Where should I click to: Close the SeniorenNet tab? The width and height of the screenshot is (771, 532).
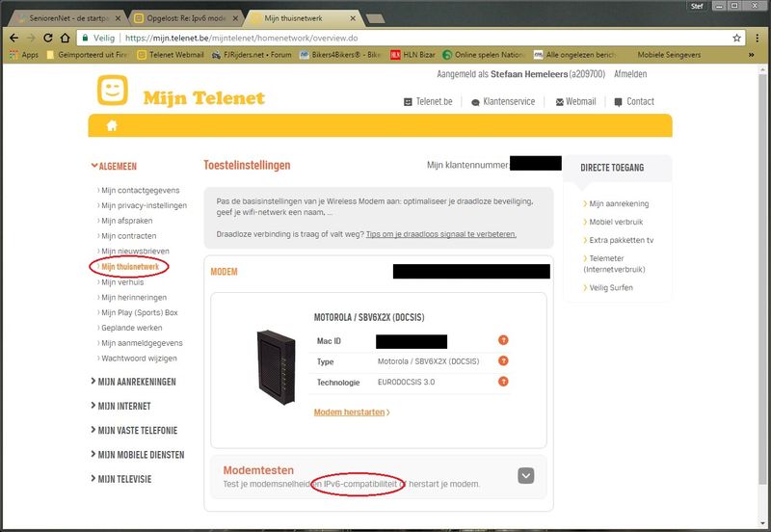118,18
